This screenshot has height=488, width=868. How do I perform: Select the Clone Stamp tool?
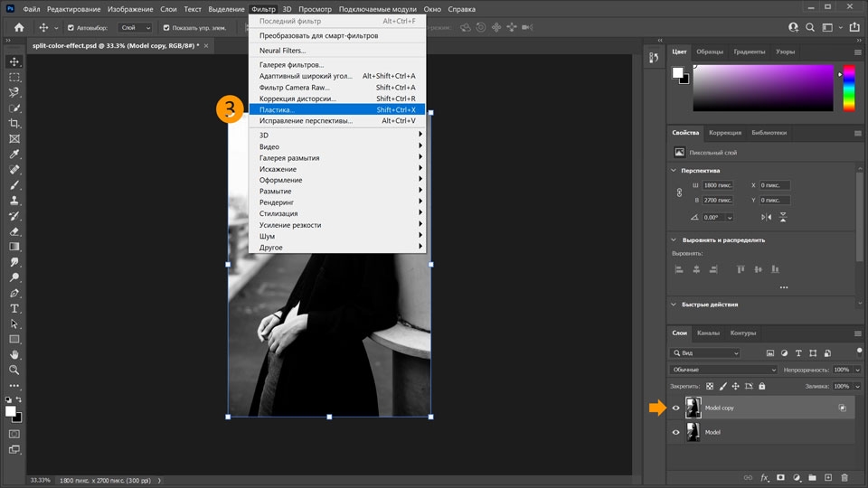pos(14,201)
